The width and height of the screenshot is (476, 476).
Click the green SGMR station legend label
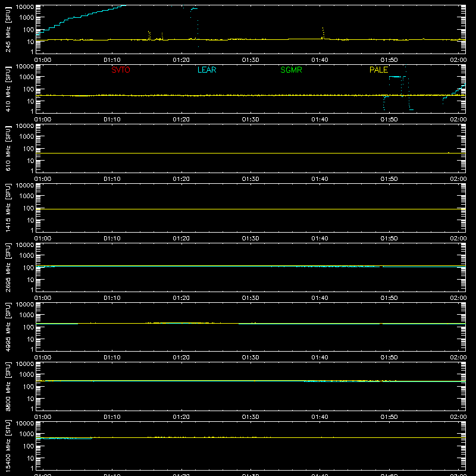(x=291, y=70)
